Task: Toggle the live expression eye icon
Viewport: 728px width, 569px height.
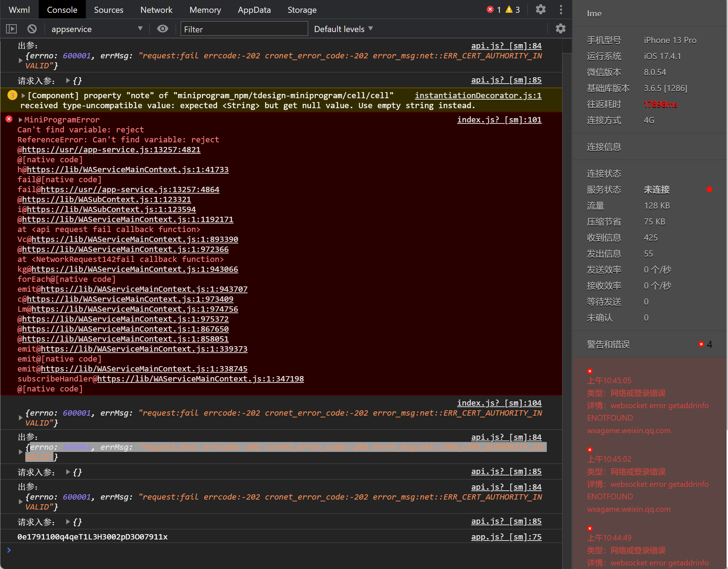Action: coord(163,29)
